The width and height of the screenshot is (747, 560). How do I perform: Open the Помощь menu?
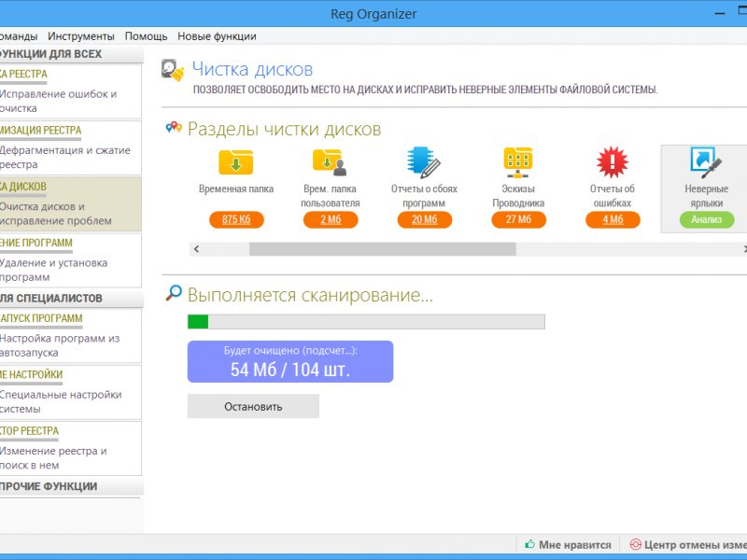coord(146,36)
